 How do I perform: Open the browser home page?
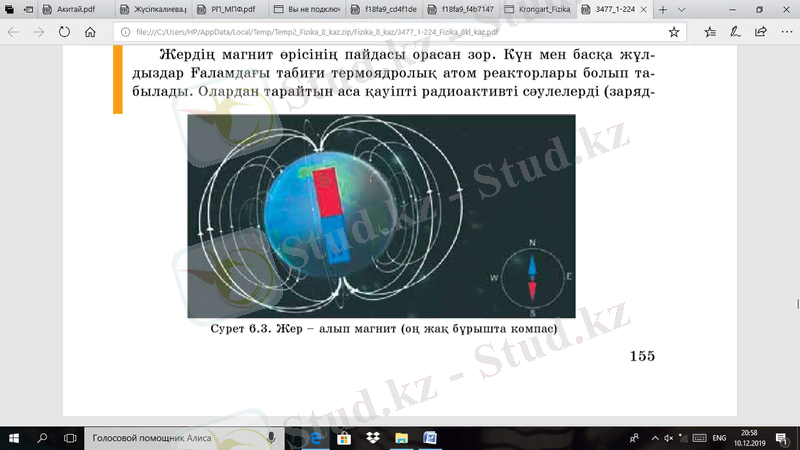point(90,32)
